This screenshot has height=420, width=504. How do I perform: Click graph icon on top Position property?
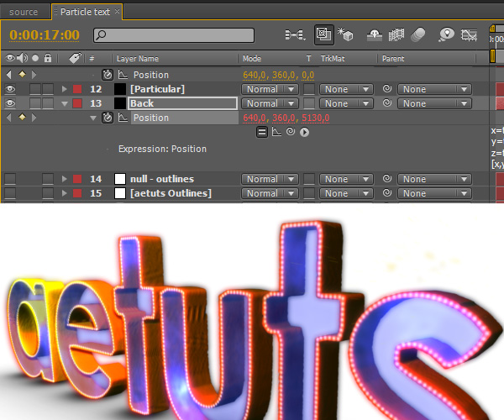[123, 75]
